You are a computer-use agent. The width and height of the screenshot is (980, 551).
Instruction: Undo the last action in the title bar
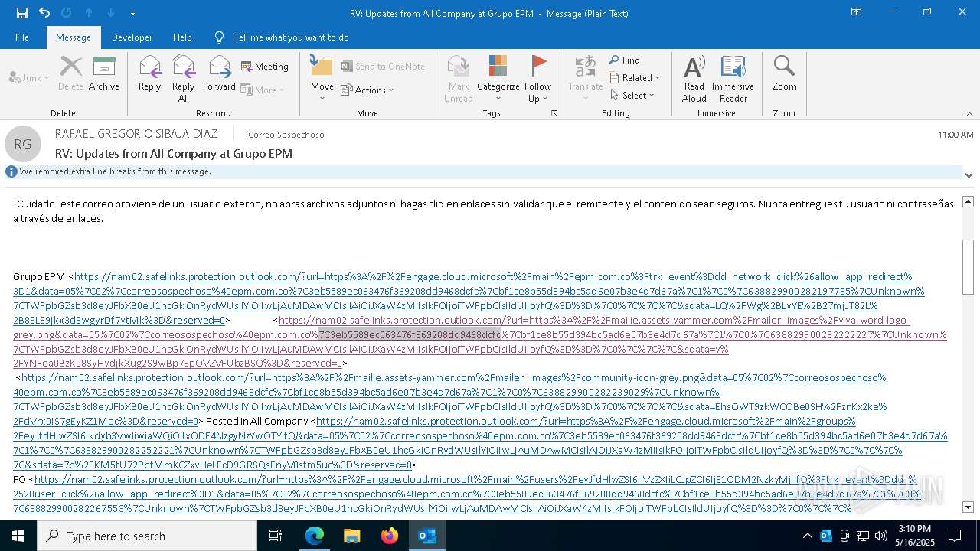[44, 12]
